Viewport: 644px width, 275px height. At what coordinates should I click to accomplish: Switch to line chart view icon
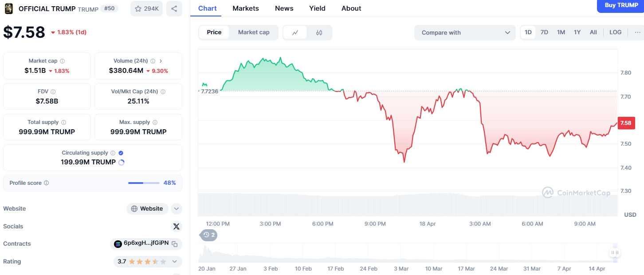click(x=295, y=32)
